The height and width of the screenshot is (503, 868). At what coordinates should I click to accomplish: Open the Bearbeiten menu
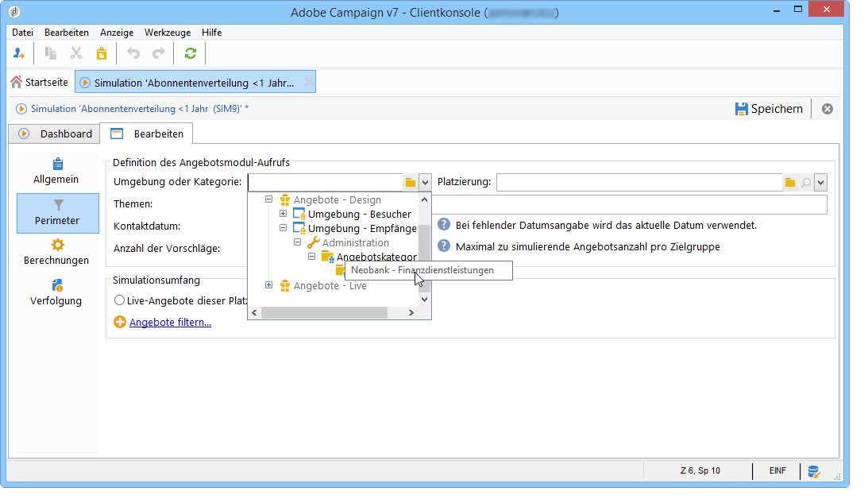pos(67,33)
